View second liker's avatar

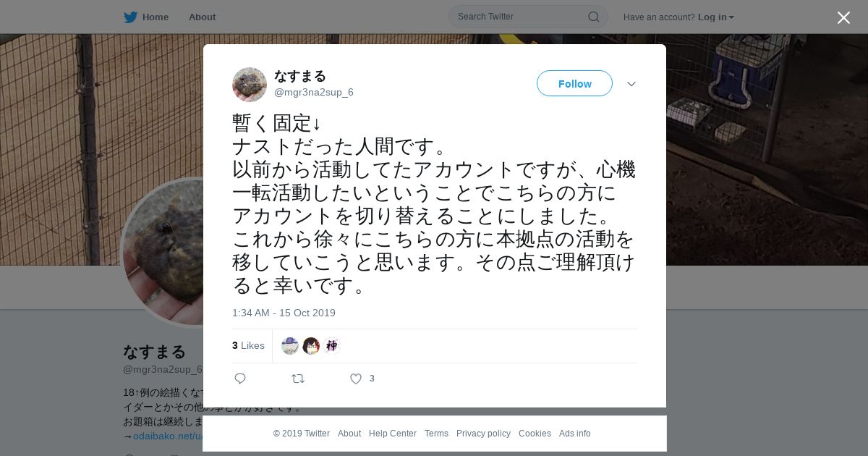[311, 346]
